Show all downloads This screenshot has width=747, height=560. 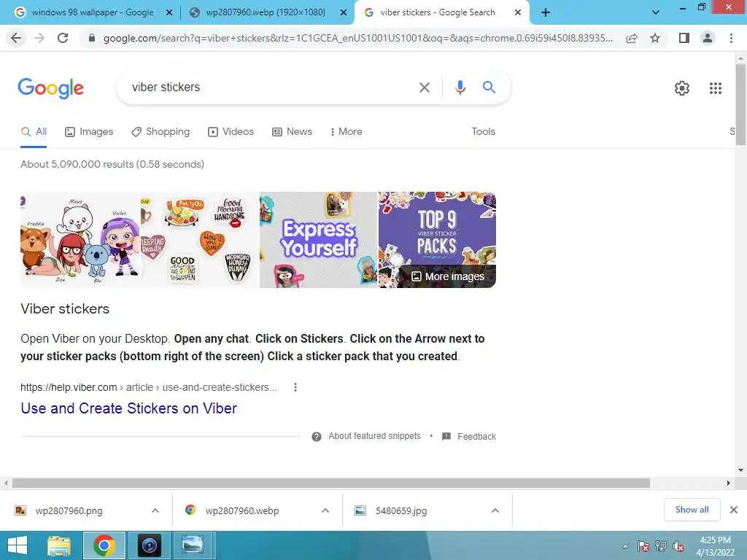(x=692, y=510)
